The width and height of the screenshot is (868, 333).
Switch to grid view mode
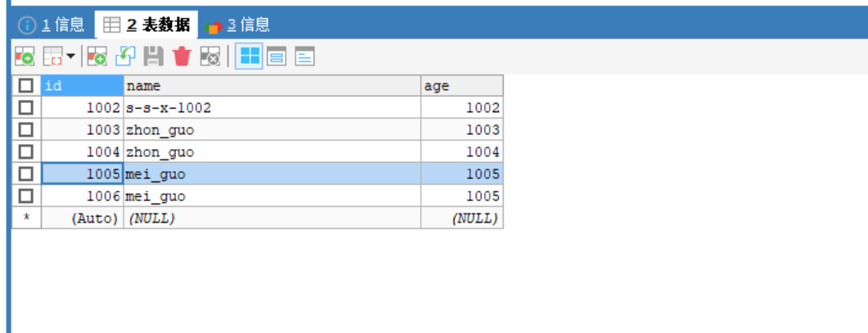pos(249,56)
